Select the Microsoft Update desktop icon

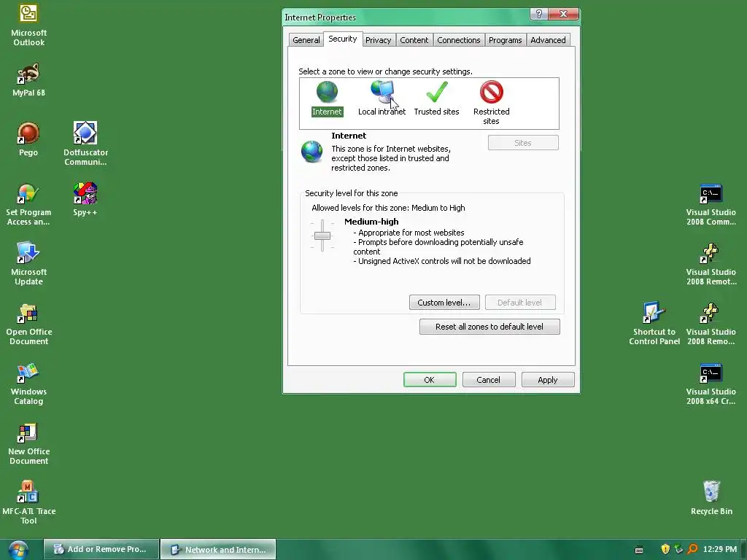tap(28, 263)
